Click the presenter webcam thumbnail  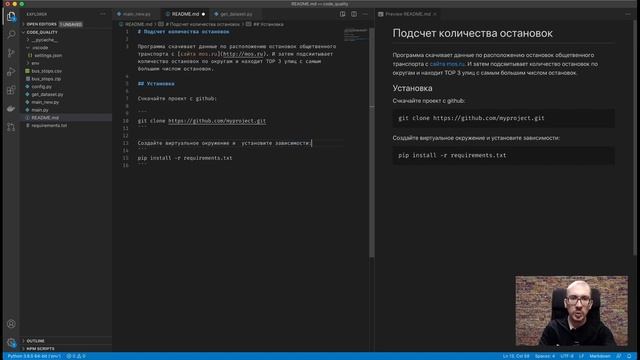(571, 311)
